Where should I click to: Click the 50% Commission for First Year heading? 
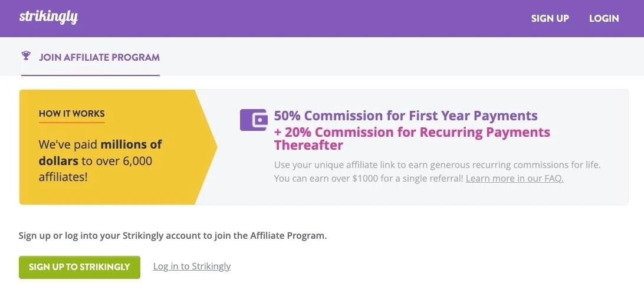[406, 115]
